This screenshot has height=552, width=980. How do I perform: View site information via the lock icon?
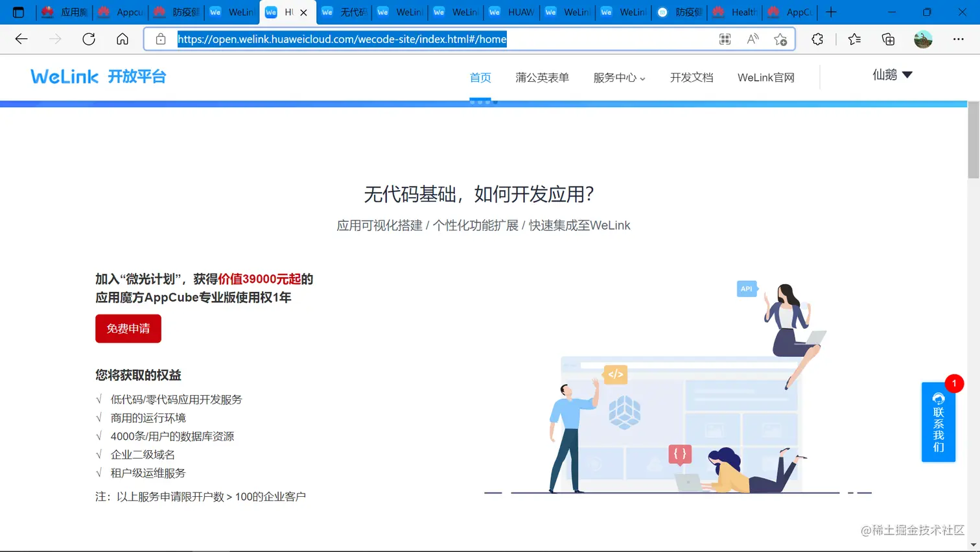(x=161, y=39)
